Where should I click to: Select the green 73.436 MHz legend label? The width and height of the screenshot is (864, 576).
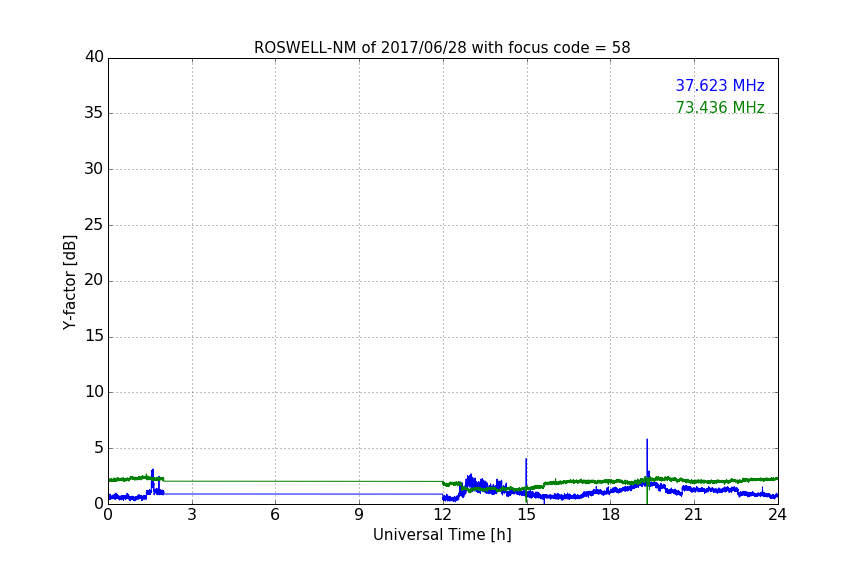720,107
